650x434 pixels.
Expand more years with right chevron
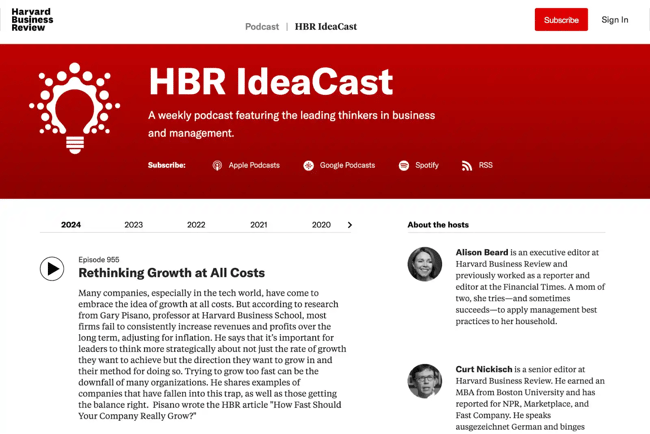pyautogui.click(x=349, y=225)
